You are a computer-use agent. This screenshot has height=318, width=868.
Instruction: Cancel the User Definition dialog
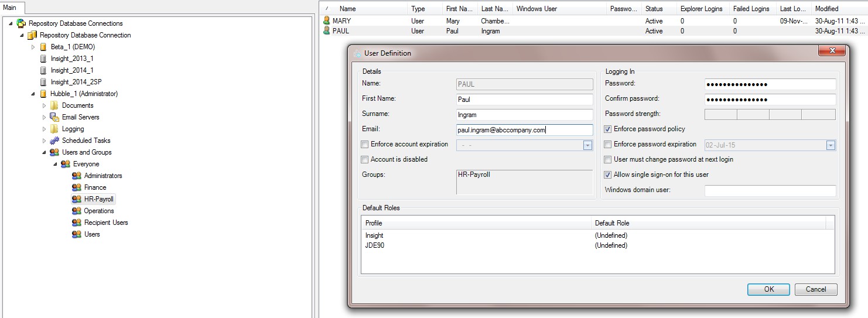[815, 289]
